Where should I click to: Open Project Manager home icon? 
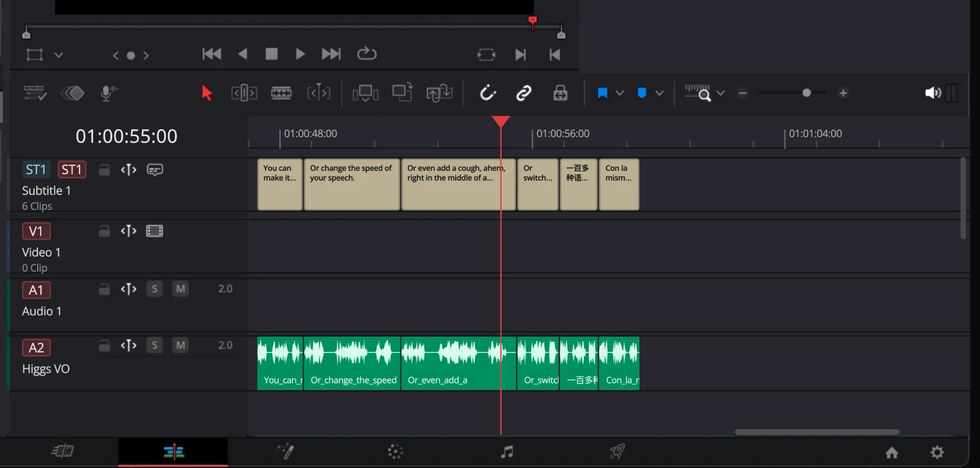[892, 452]
